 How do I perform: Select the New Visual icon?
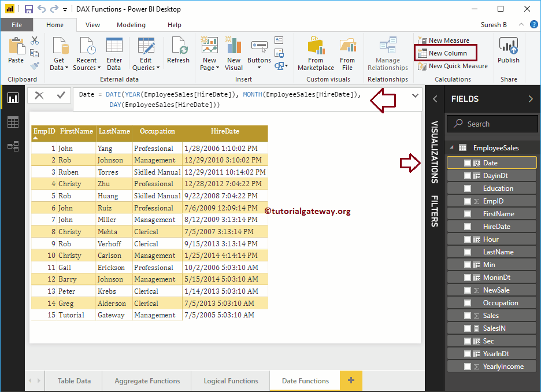tap(233, 52)
